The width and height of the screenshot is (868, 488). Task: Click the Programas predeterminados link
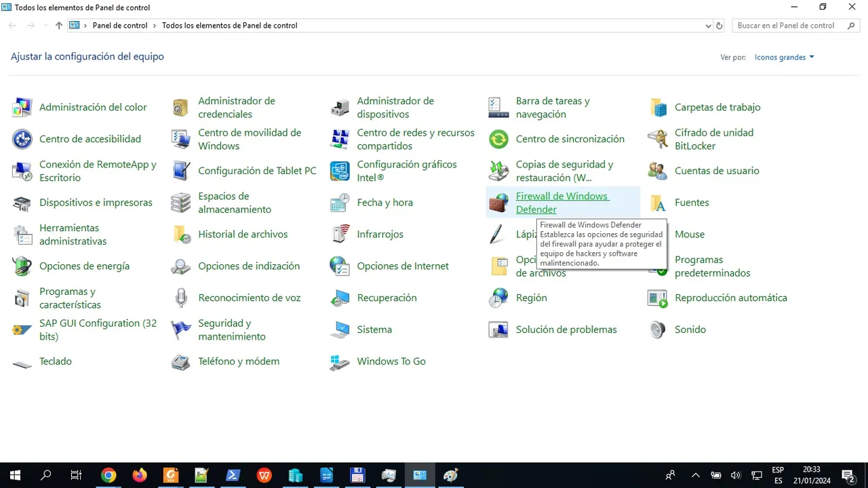click(x=712, y=266)
